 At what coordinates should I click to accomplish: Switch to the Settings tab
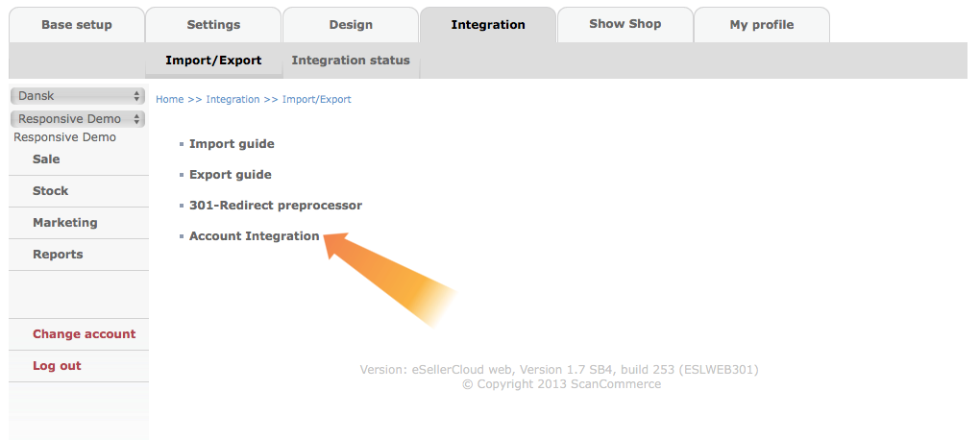pyautogui.click(x=213, y=25)
